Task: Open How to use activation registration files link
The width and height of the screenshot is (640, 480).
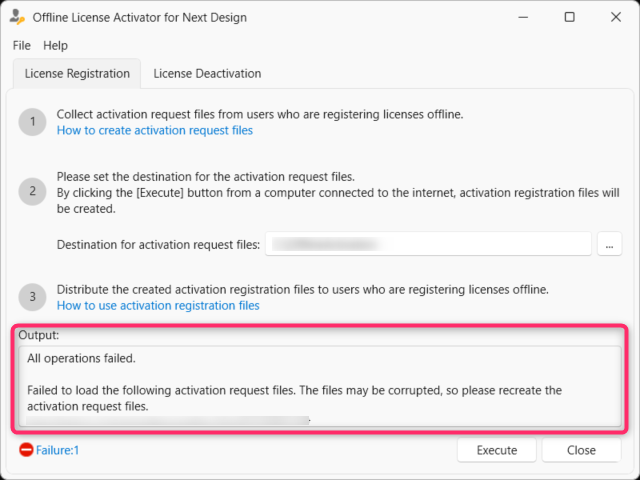Action: tap(158, 305)
